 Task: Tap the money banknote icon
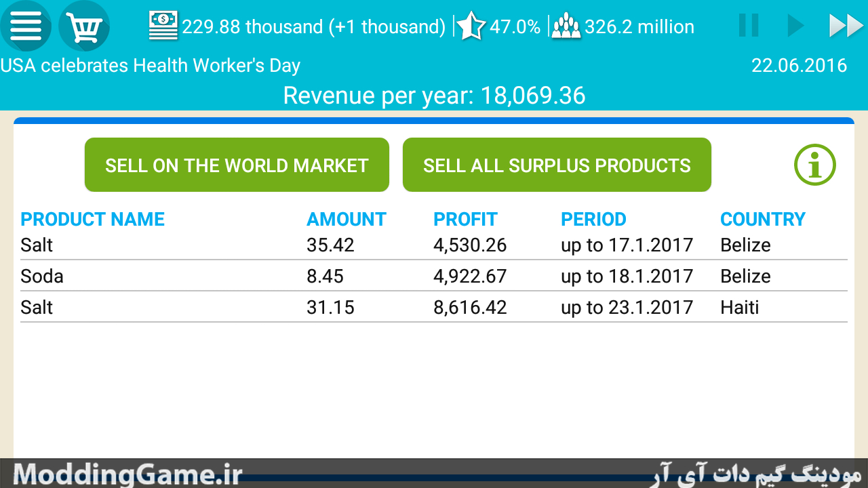click(x=163, y=26)
